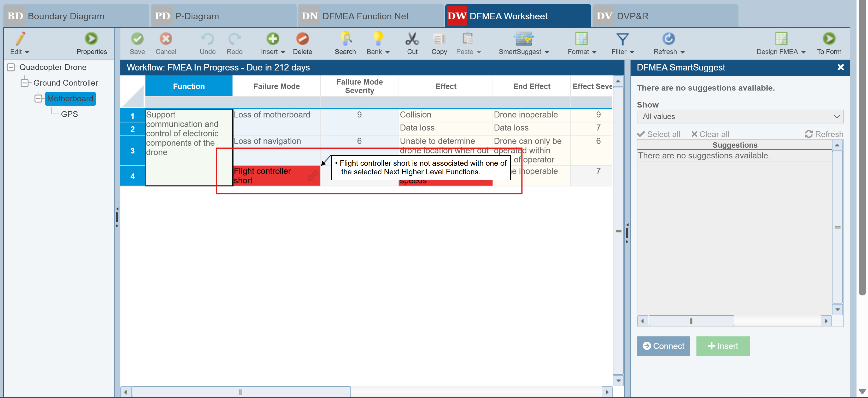This screenshot has height=398, width=868.
Task: Click the broken link icon in Flight controller short cell
Action: point(312,175)
